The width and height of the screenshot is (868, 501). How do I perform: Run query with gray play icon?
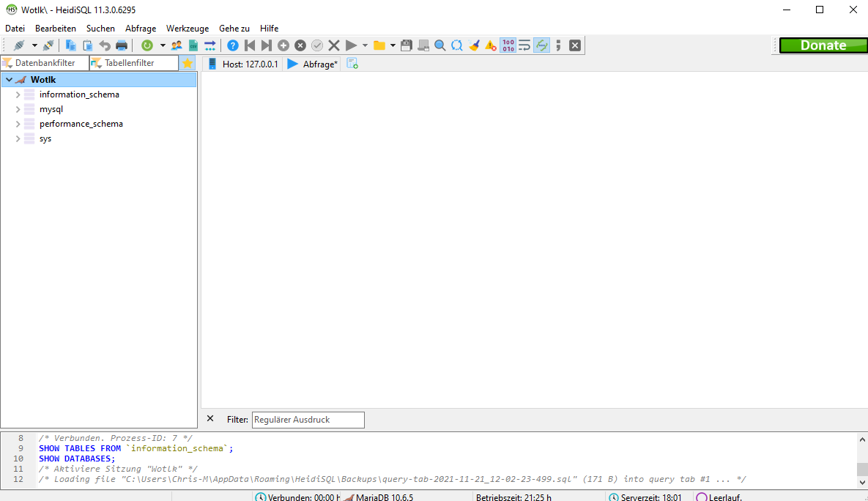(351, 45)
